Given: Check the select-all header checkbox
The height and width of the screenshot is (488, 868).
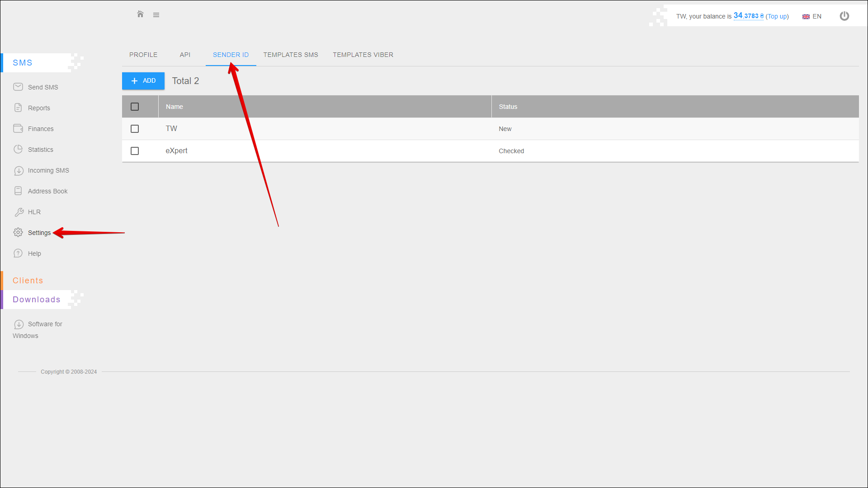Looking at the screenshot, I should click(135, 107).
